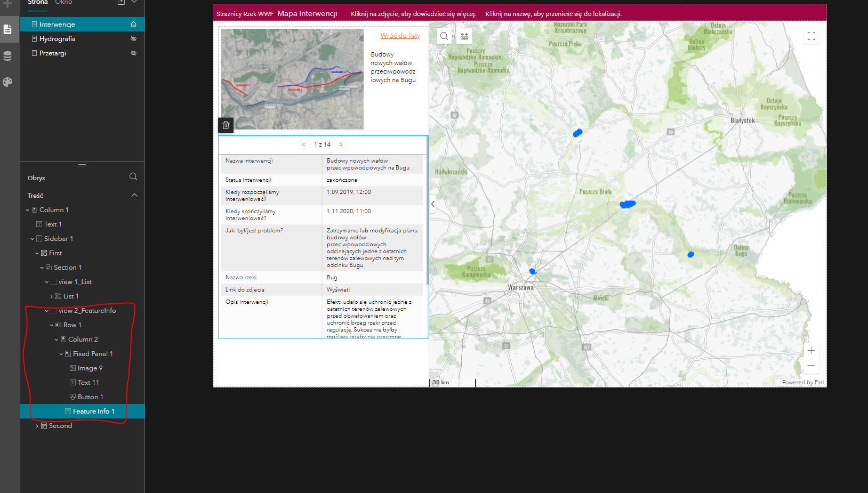Click the trash delete icon on image
The image size is (868, 493).
226,125
